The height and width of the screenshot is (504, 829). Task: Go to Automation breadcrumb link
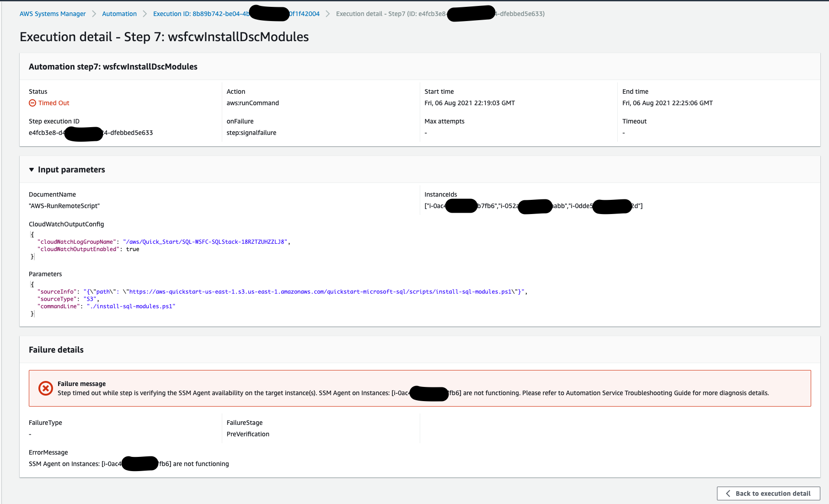119,14
